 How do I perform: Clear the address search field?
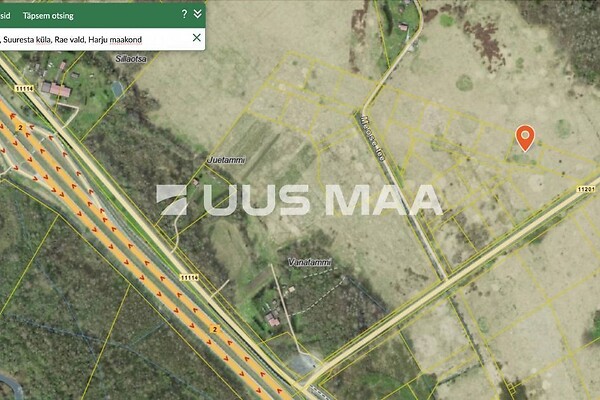click(x=196, y=38)
